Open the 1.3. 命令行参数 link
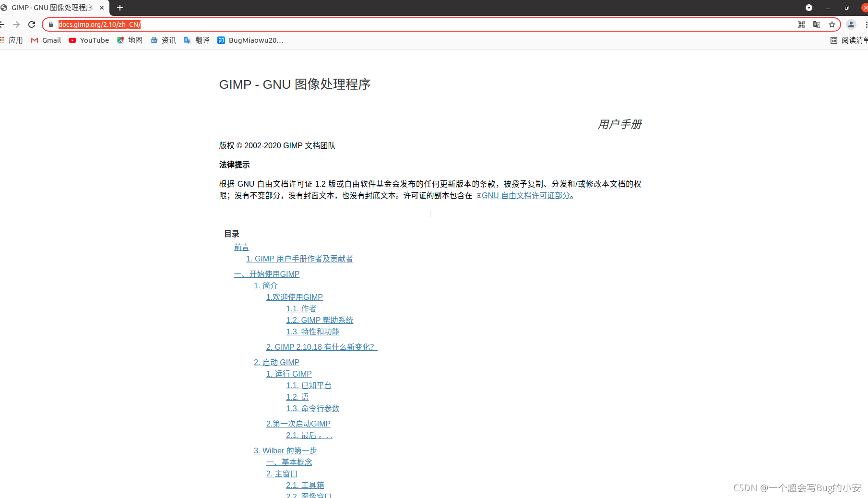The width and height of the screenshot is (868, 498). (x=313, y=409)
